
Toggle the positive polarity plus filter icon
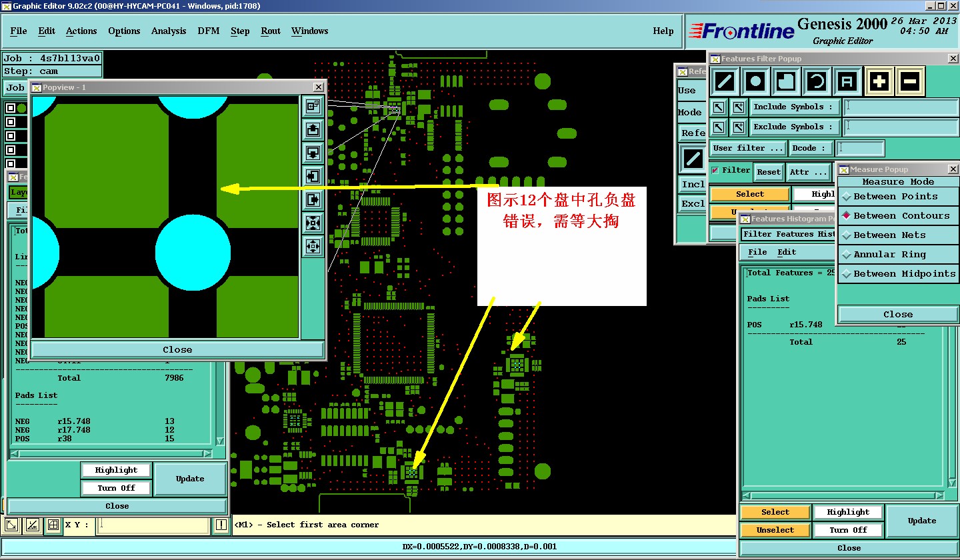[x=879, y=82]
